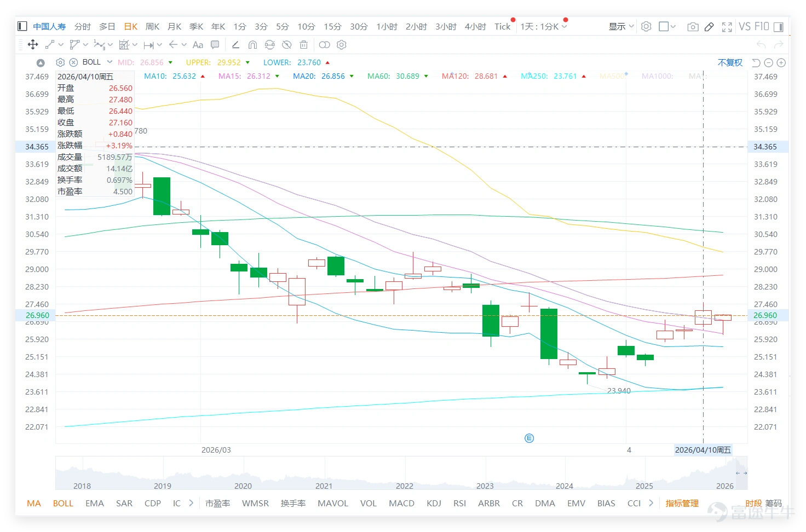The image size is (806, 532).
Task: Select the wave pattern drawing tool
Action: tap(99, 45)
